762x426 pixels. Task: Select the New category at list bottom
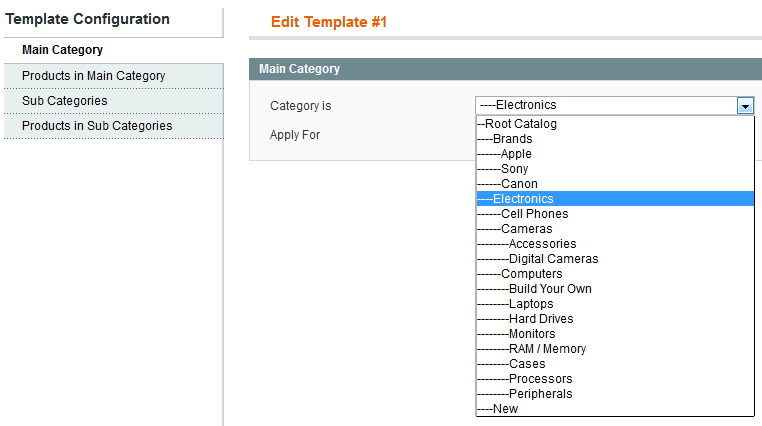615,409
